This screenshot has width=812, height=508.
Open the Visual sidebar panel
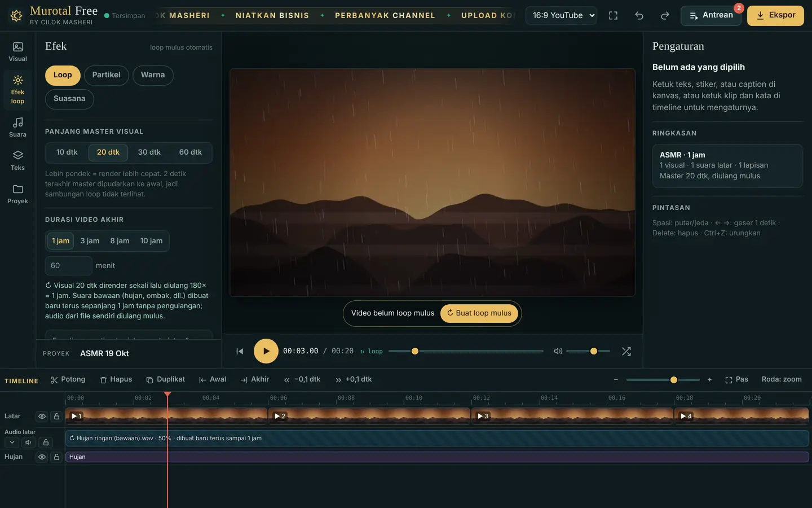tap(17, 52)
